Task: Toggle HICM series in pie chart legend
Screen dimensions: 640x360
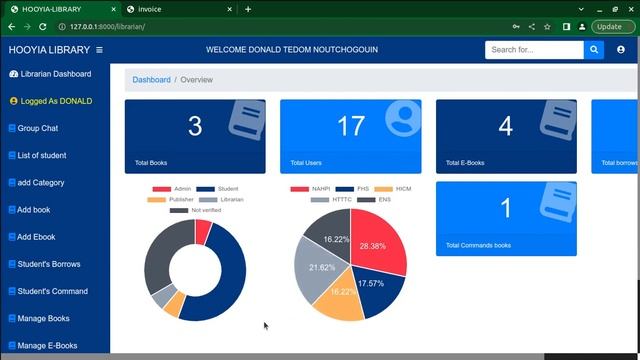Action: click(393, 189)
